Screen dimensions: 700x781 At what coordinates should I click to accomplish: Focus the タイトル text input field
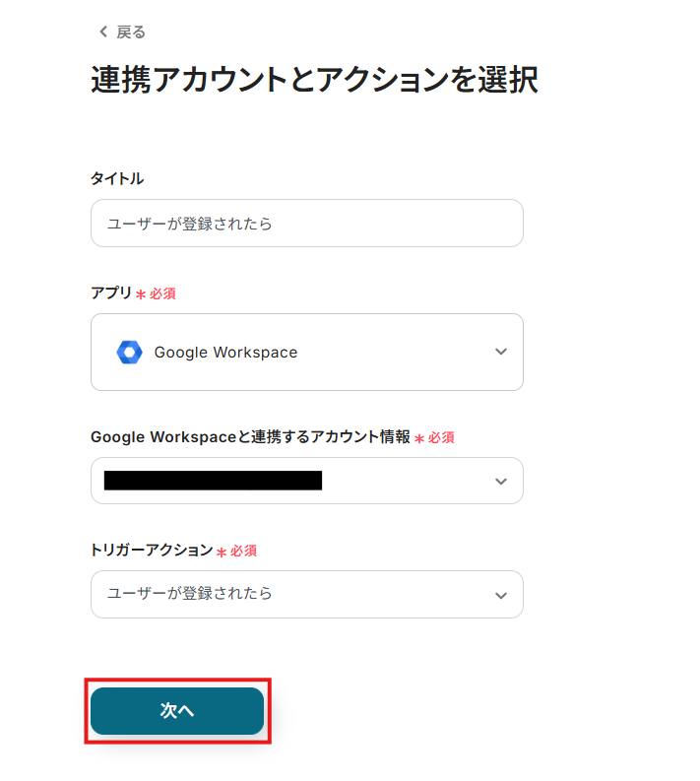click(x=306, y=224)
